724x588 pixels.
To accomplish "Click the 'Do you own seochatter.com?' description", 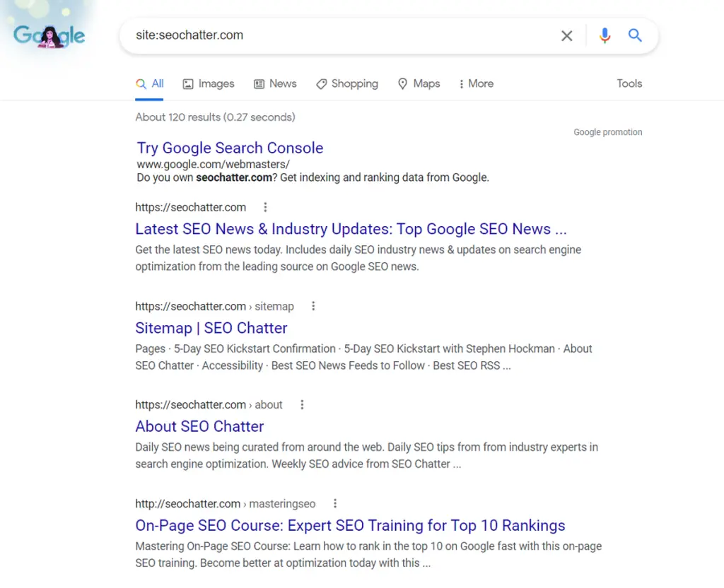I will (313, 177).
